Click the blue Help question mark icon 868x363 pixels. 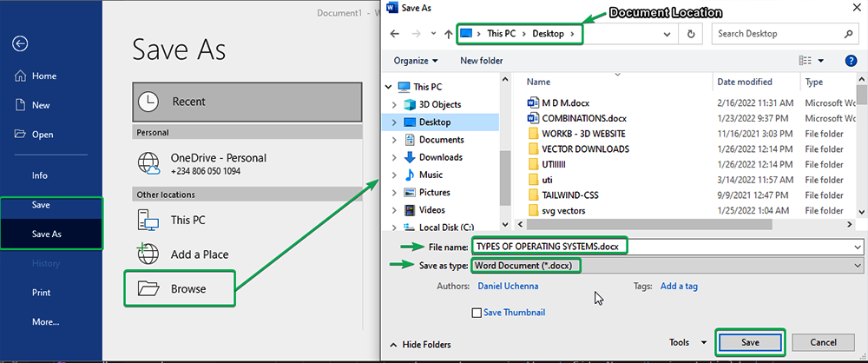[x=851, y=61]
